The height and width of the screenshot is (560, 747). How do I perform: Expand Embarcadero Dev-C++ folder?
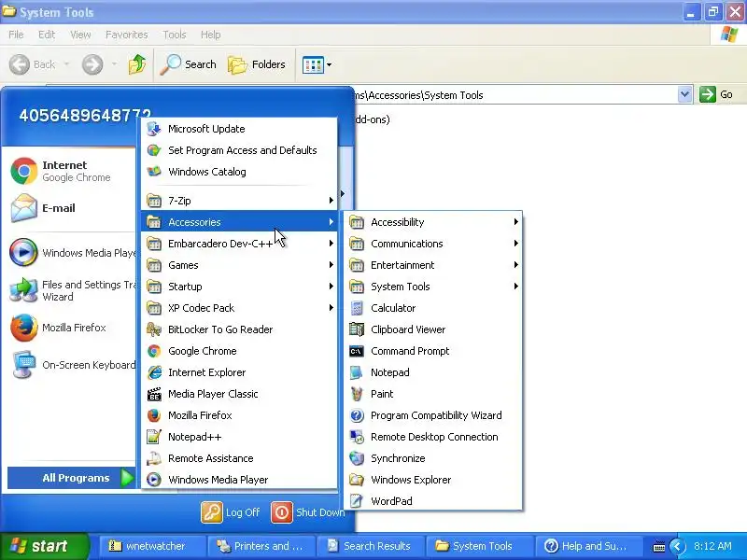(239, 244)
